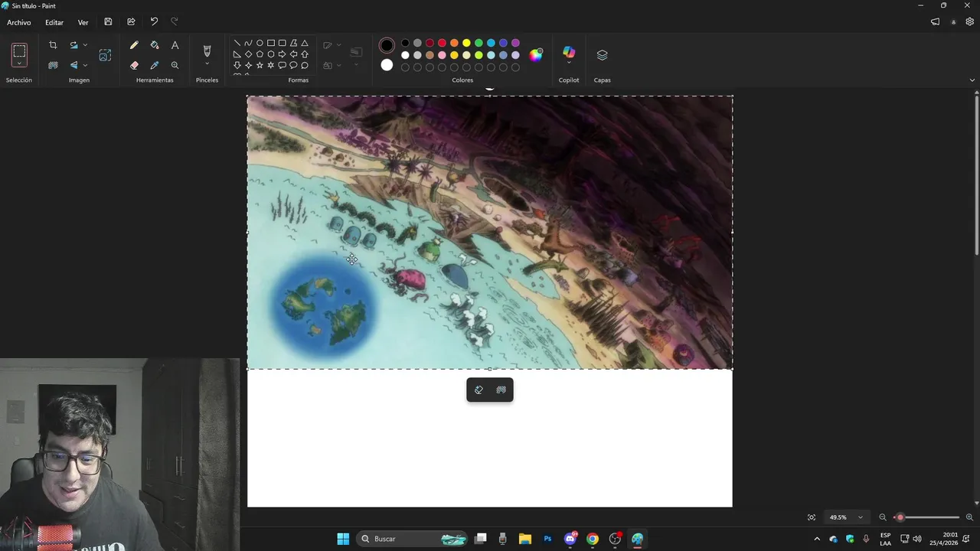Open Google Chrome from the taskbar
The image size is (980, 551).
tap(592, 539)
